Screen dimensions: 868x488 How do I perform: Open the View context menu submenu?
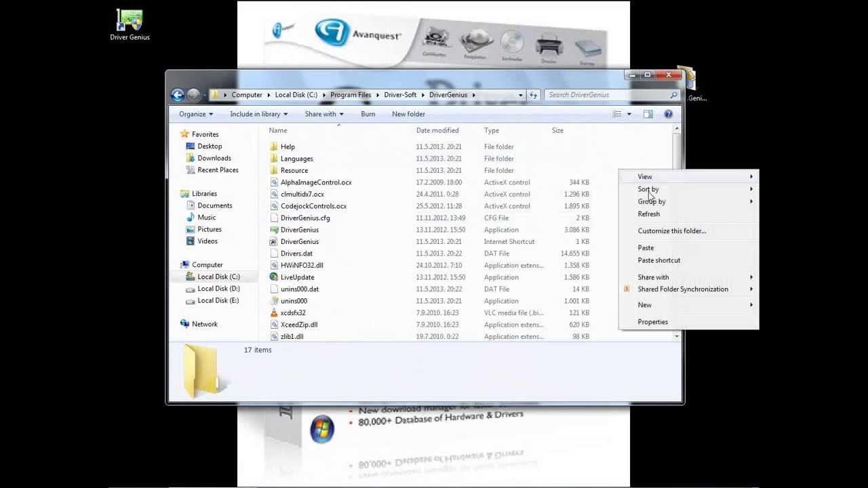(688, 177)
